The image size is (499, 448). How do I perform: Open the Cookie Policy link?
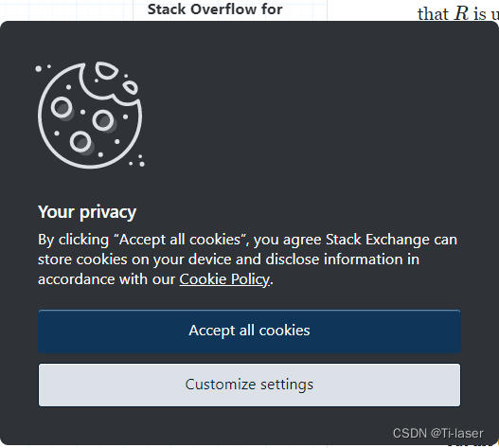pyautogui.click(x=224, y=279)
